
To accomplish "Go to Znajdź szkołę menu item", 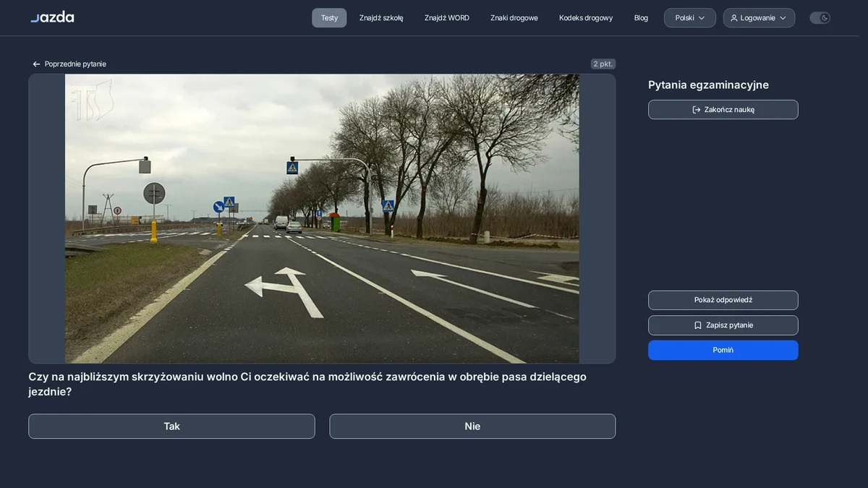I will [381, 18].
